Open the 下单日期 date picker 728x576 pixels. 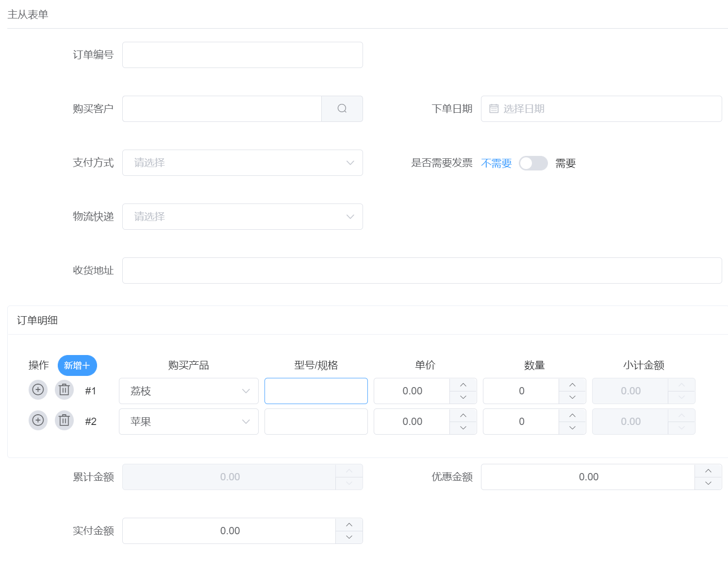tap(601, 109)
